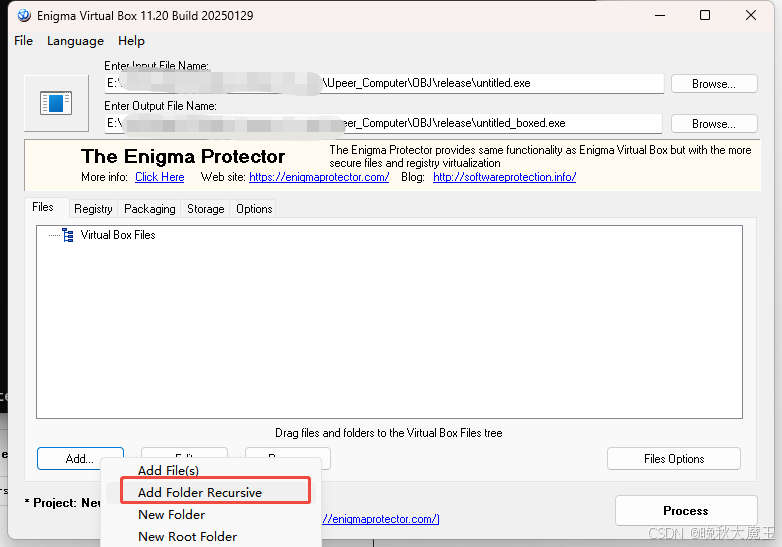Switch to the Registry tab
Viewport: 782px width, 547px height.
(93, 209)
